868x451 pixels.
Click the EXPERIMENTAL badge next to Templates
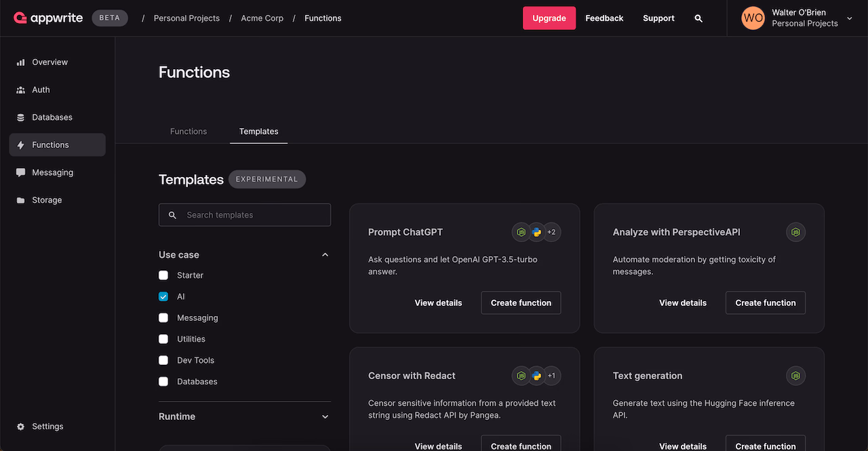coord(267,179)
